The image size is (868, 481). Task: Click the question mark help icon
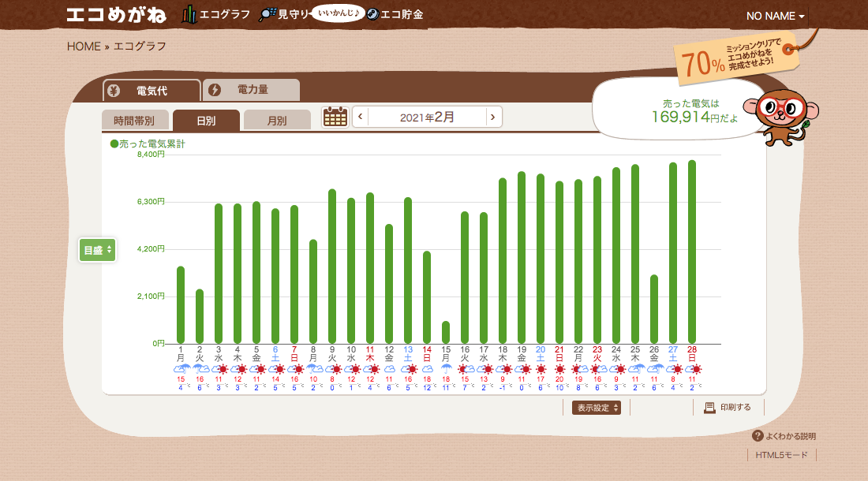coord(758,436)
